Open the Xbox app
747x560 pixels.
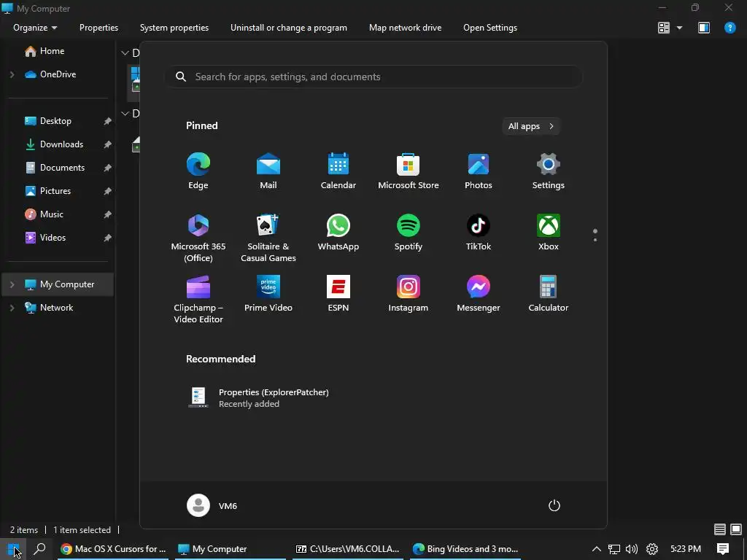[549, 233]
